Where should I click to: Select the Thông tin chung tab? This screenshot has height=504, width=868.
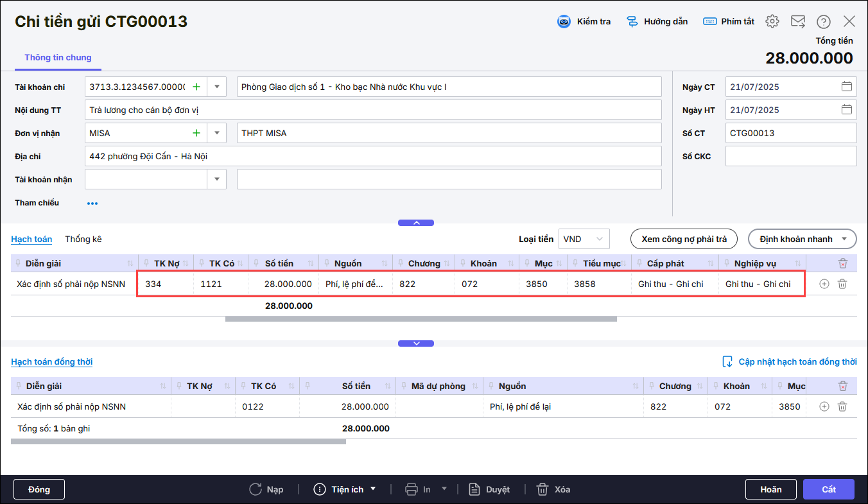[x=58, y=58]
